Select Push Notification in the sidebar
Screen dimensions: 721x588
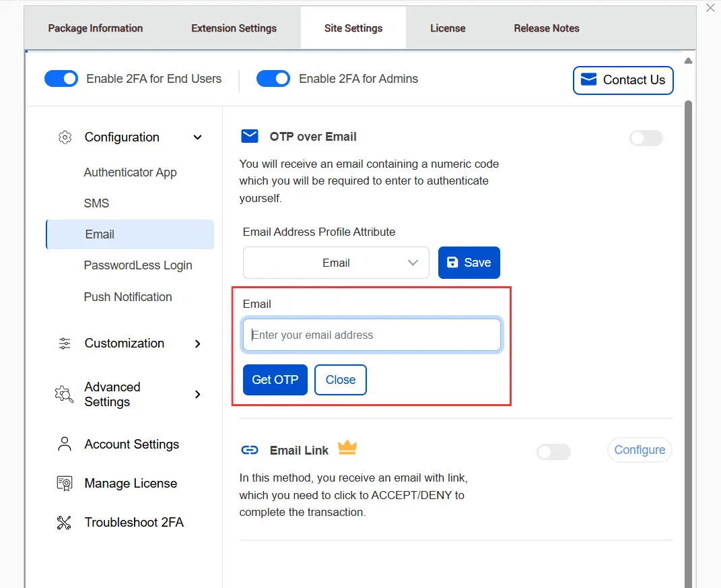point(128,297)
